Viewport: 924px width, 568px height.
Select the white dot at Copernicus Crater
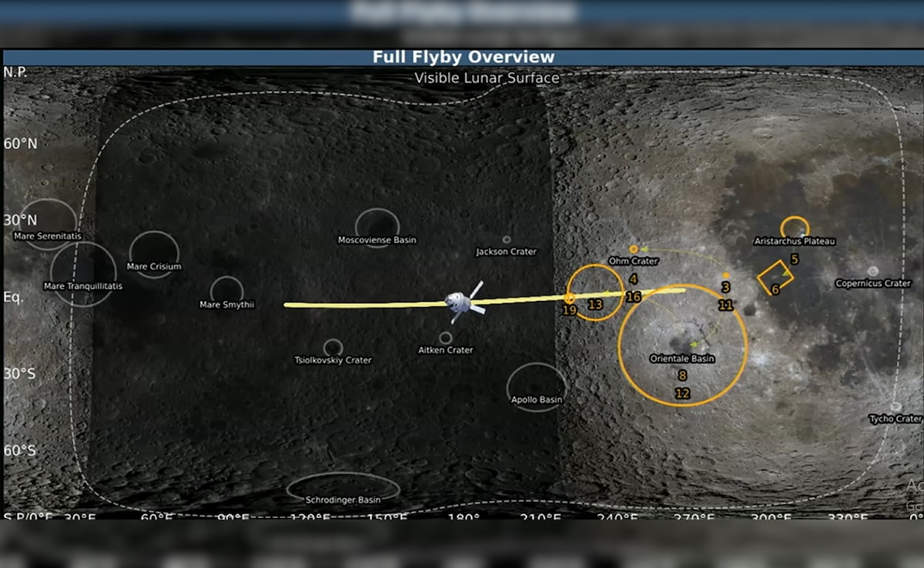pos(872,271)
